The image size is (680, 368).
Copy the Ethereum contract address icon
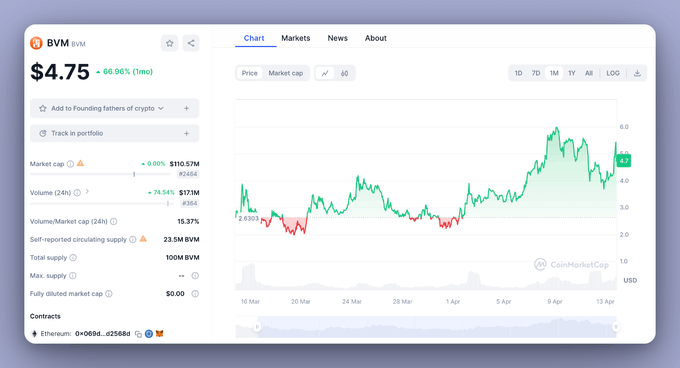(138, 334)
